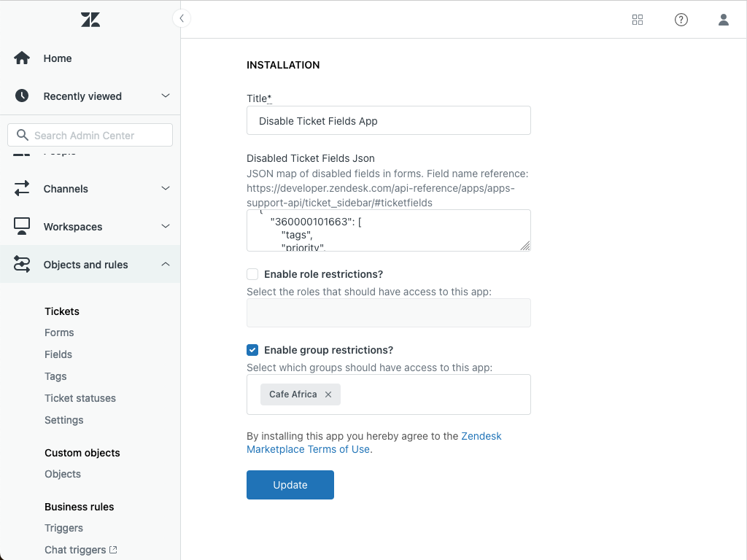This screenshot has width=747, height=560.
Task: Open the Zendesk products grid icon
Action: 638,20
